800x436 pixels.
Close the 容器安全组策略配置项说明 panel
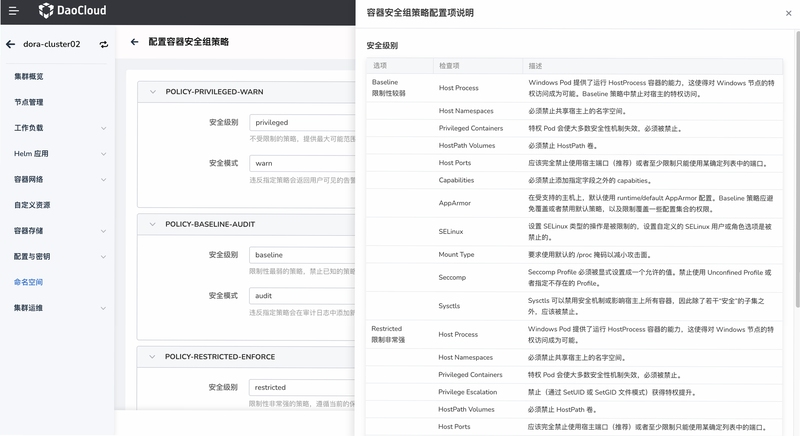(788, 13)
